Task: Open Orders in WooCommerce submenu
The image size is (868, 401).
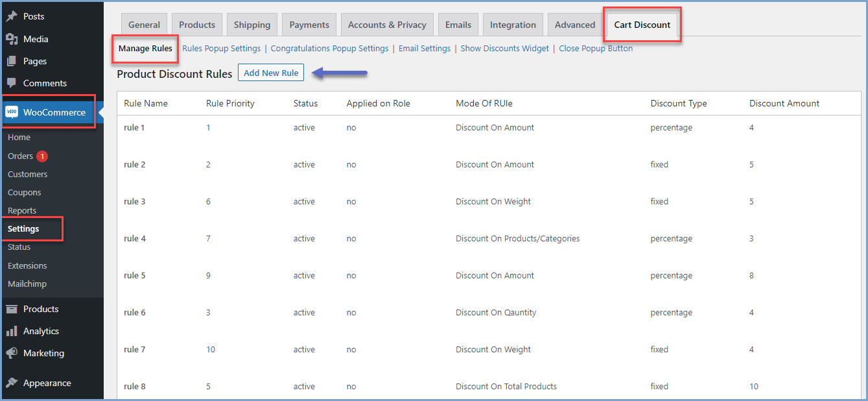Action: click(x=20, y=156)
